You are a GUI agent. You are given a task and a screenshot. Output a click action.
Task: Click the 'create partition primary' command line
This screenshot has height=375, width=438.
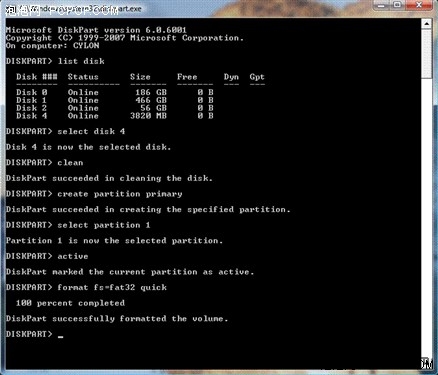[x=94, y=194]
